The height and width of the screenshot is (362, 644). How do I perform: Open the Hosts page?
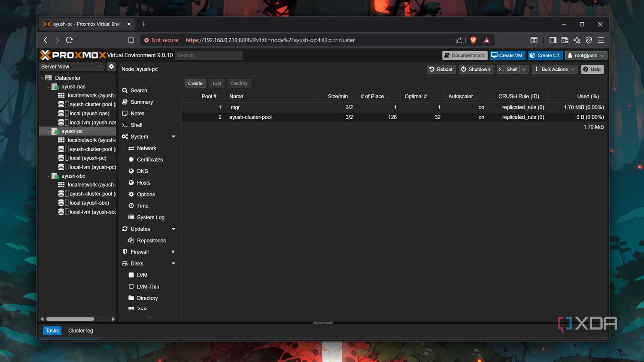click(x=143, y=183)
